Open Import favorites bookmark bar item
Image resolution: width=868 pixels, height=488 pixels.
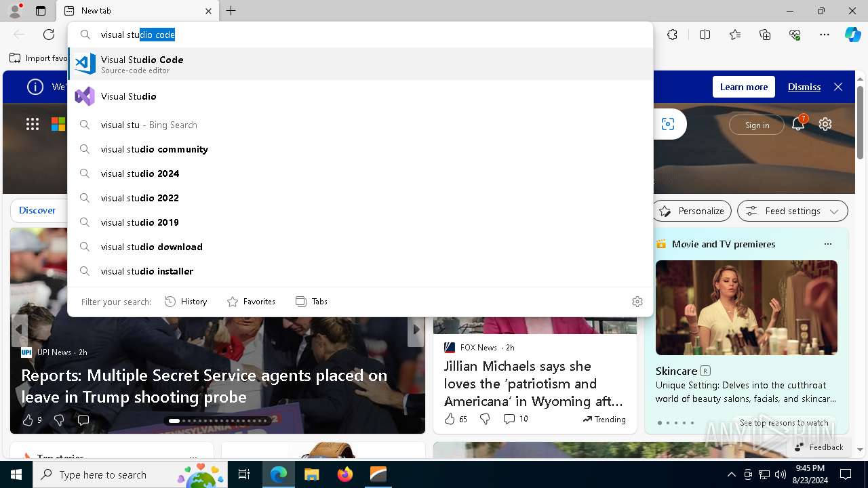[x=39, y=58]
